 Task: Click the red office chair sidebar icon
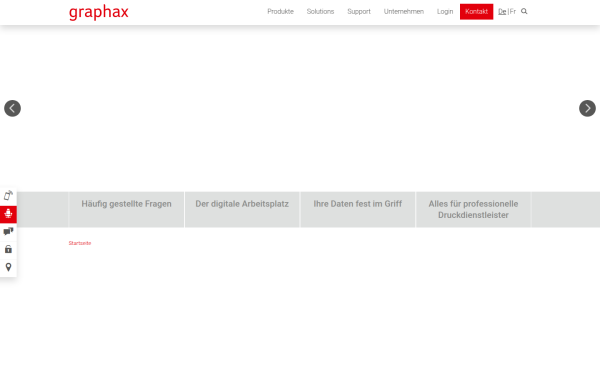[8, 214]
